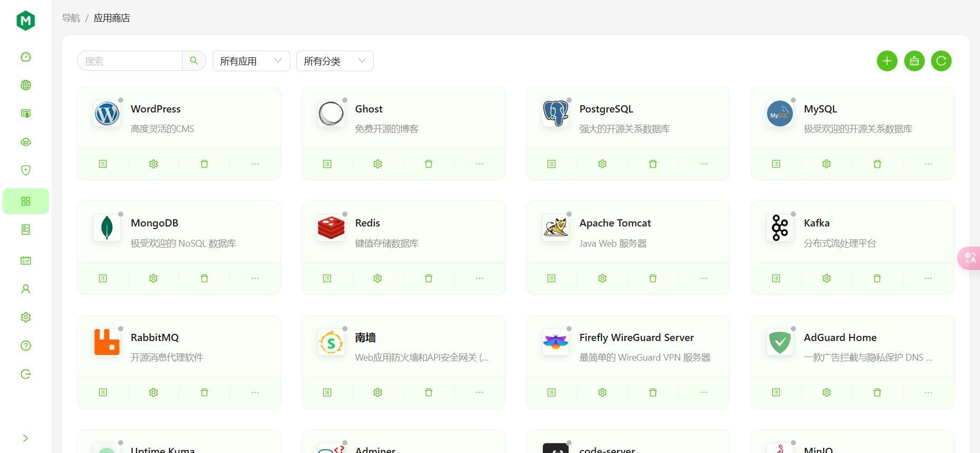Delete Kafka with trash icon
Image resolution: width=980 pixels, height=453 pixels.
pyautogui.click(x=877, y=279)
